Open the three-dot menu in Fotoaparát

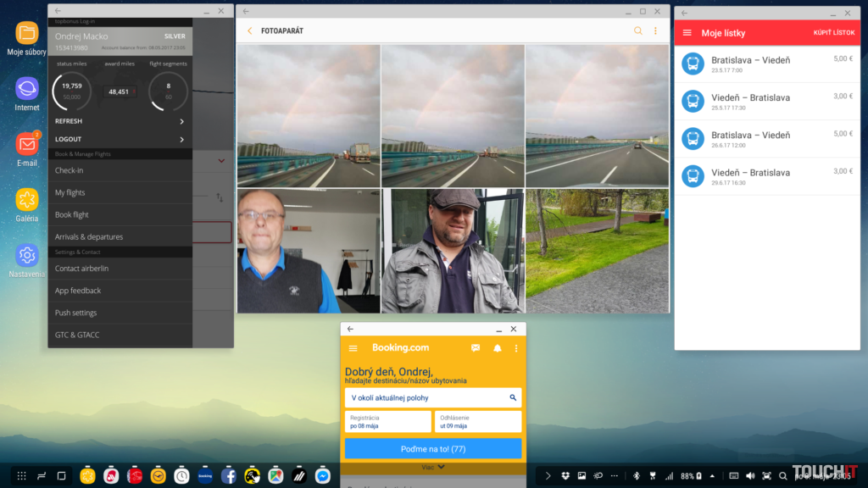point(655,31)
